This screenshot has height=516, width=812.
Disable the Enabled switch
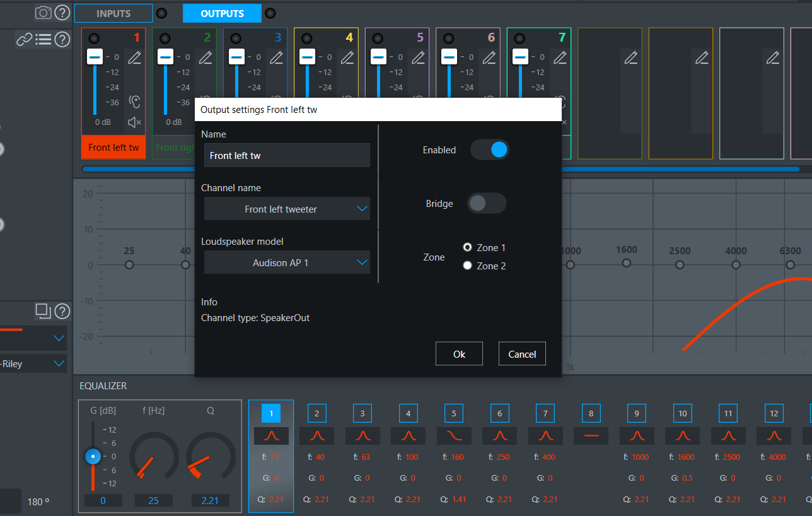point(490,150)
